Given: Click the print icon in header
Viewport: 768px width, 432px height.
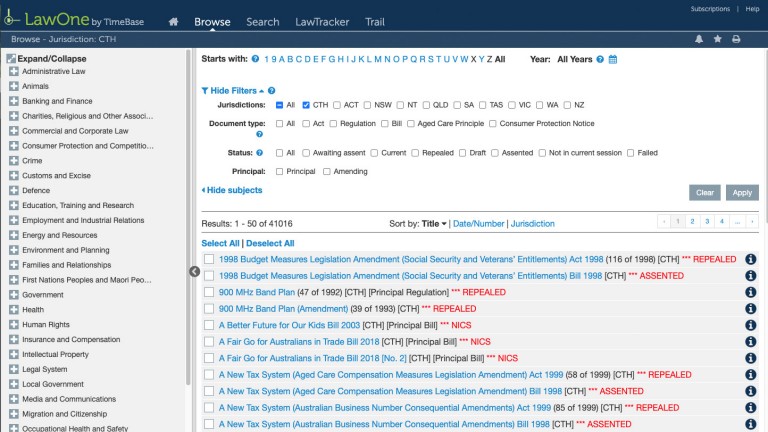Looking at the screenshot, I should click(736, 39).
